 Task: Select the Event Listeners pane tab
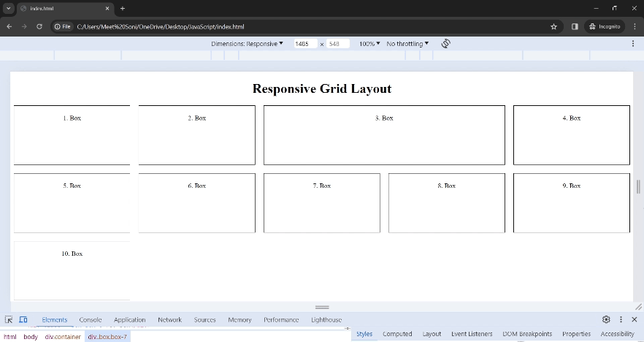[472, 334]
